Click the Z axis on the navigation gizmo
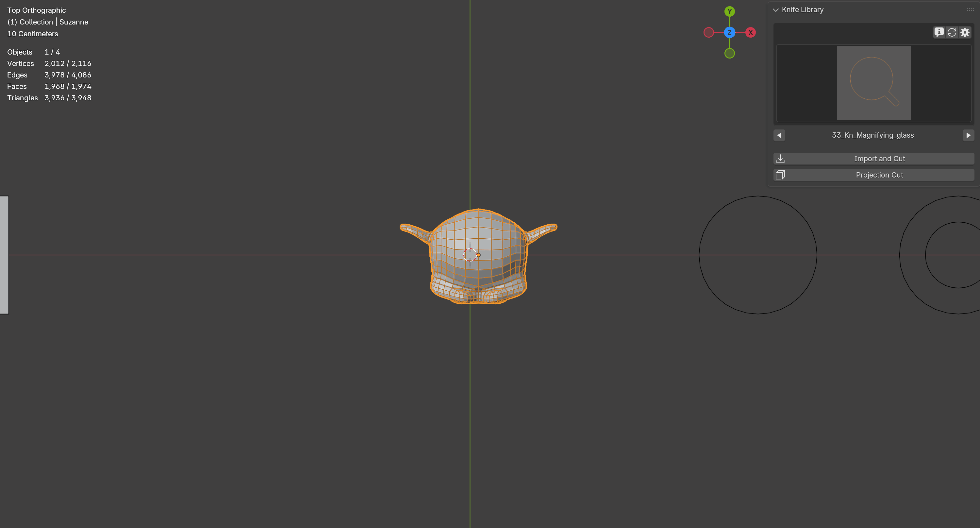This screenshot has height=528, width=980. (x=729, y=32)
